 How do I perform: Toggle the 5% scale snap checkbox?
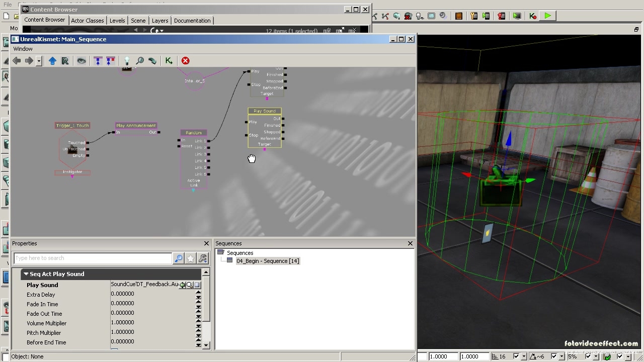[x=588, y=356]
